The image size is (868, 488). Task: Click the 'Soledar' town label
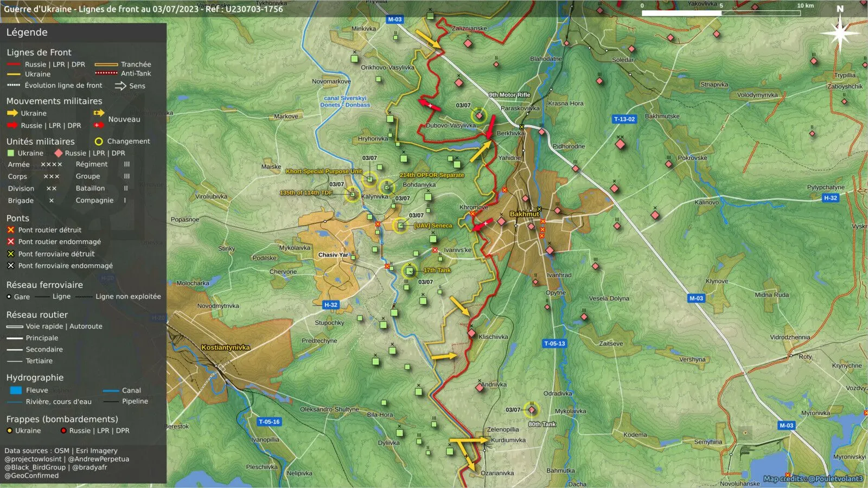(x=622, y=60)
